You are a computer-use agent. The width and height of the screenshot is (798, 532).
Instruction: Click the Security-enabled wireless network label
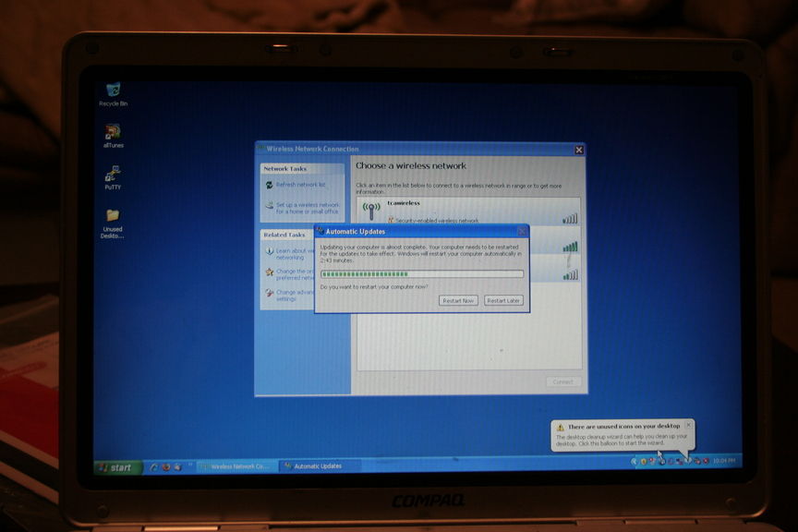click(437, 221)
